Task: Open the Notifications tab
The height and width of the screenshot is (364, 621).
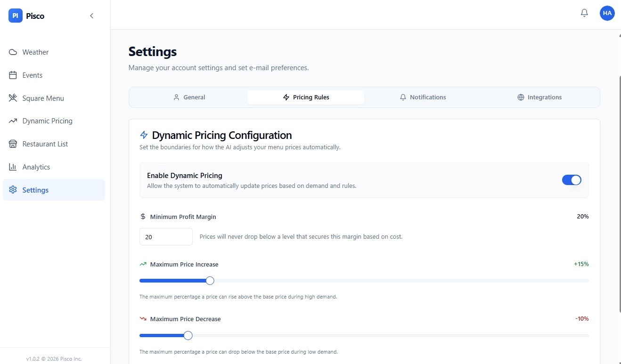Action: 423,97
